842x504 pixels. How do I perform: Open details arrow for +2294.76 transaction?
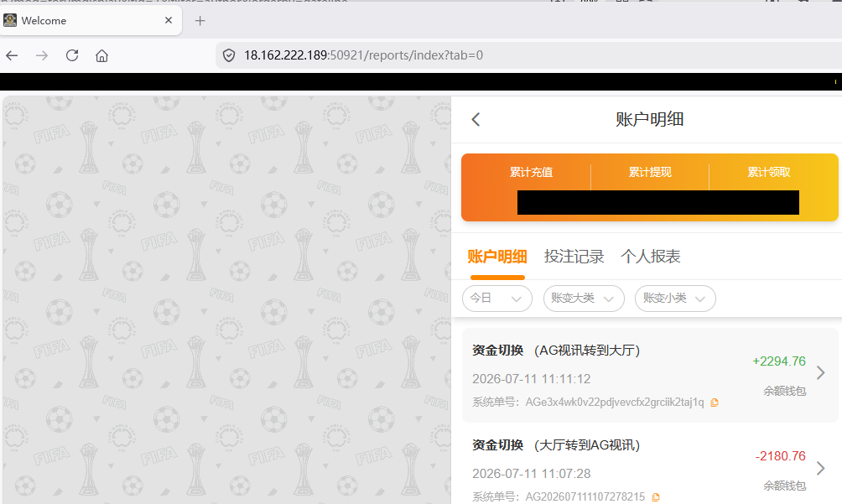[x=820, y=372]
